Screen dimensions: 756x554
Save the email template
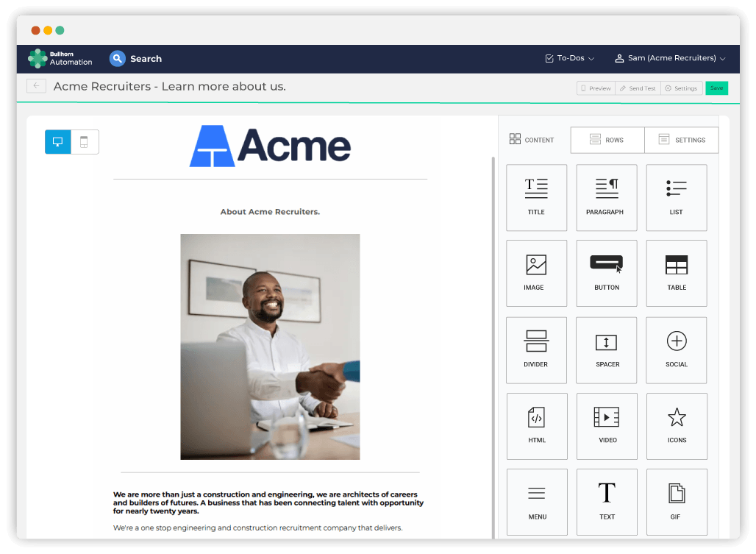[x=716, y=88]
